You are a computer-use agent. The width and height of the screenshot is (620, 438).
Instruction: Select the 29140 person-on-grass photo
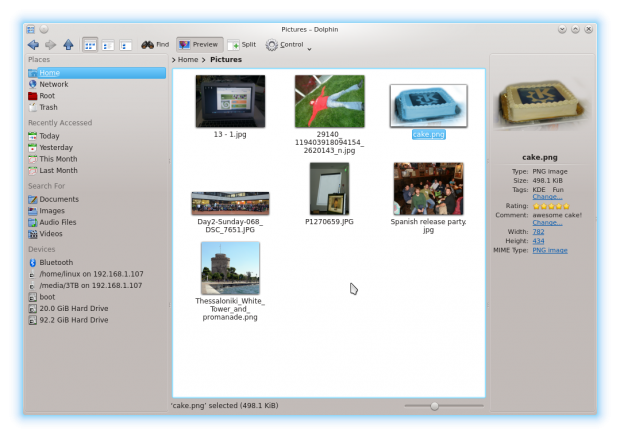click(329, 101)
